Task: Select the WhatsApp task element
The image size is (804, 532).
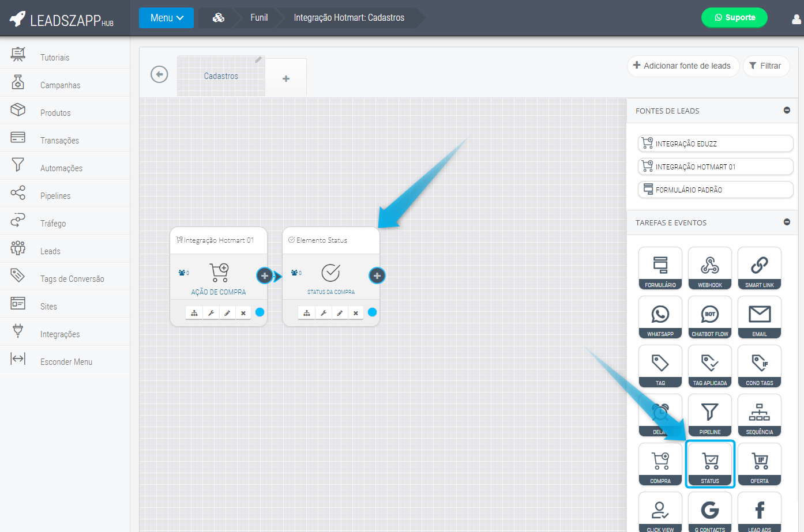Action: click(x=660, y=317)
